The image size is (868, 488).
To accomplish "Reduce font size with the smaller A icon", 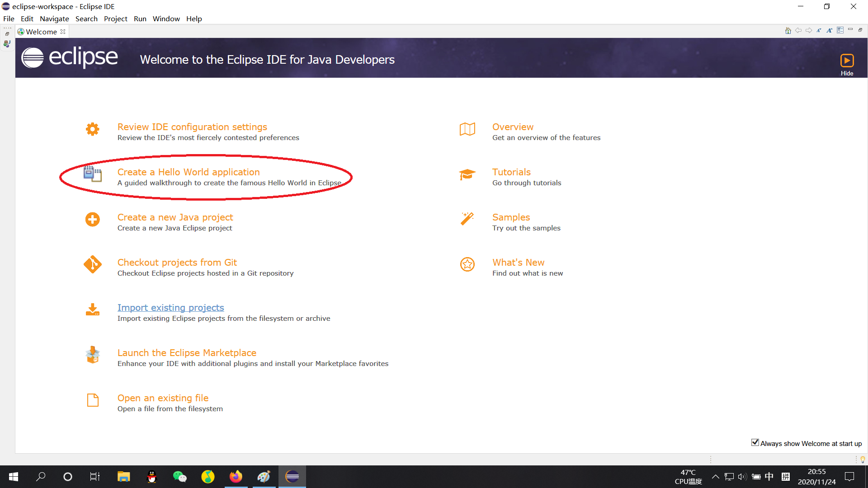I will pyautogui.click(x=819, y=31).
